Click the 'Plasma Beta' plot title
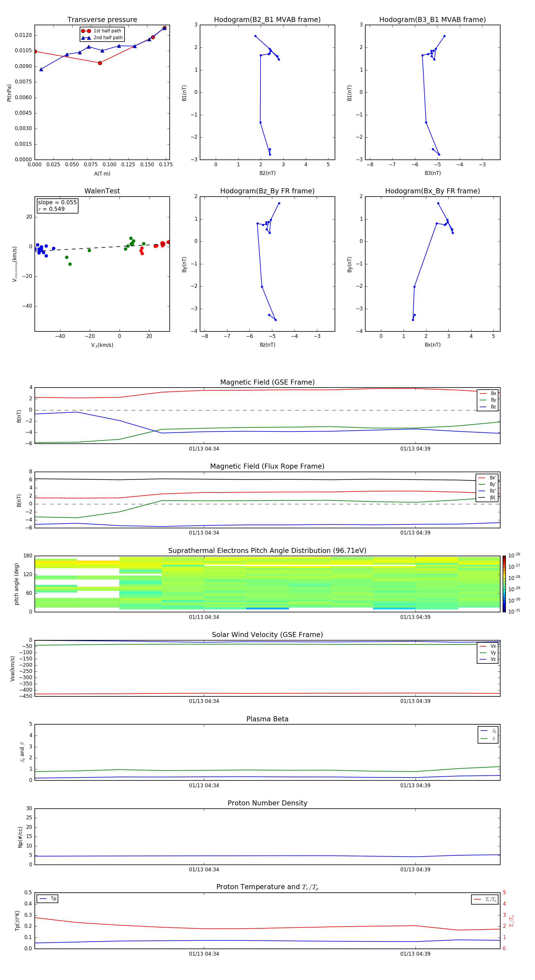The image size is (535, 980). pyautogui.click(x=267, y=719)
